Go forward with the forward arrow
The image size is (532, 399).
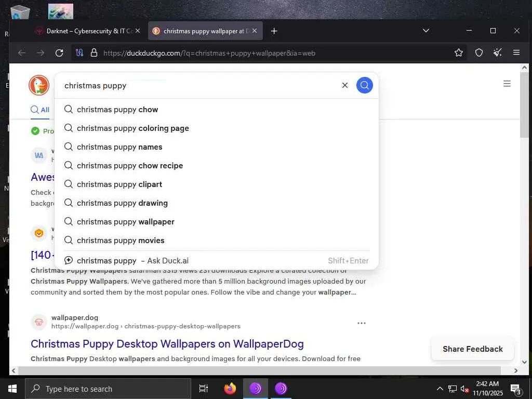pos(41,53)
